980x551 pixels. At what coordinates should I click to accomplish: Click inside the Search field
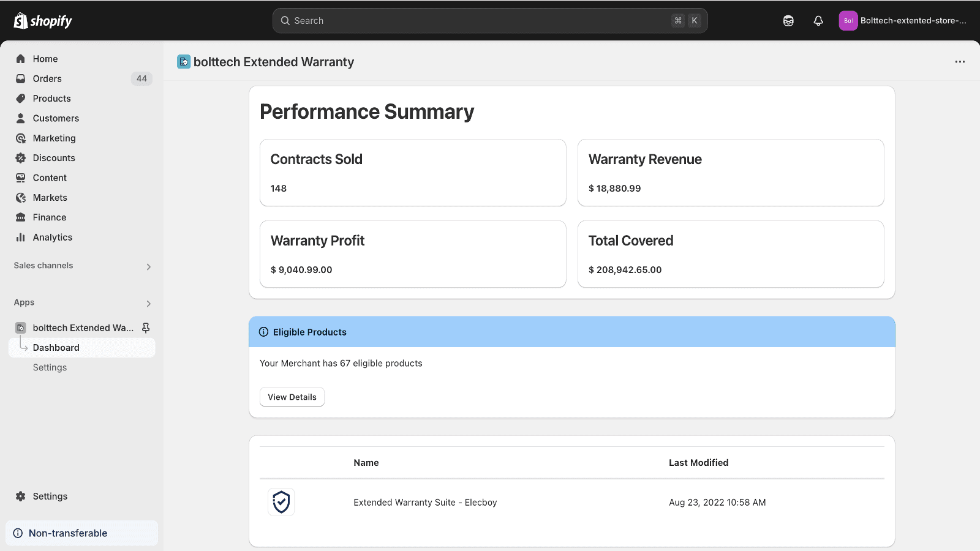(x=490, y=20)
